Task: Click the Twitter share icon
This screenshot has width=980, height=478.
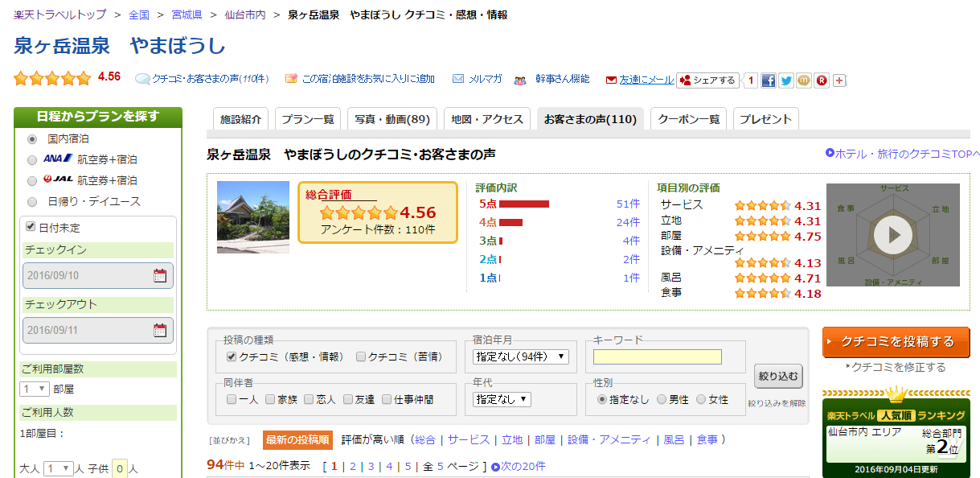Action: coord(786,80)
